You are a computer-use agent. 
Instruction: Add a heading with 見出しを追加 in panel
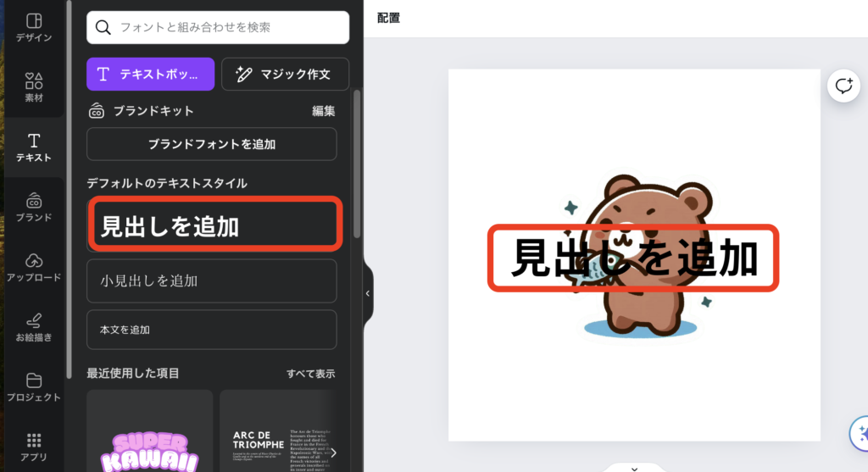tap(215, 225)
